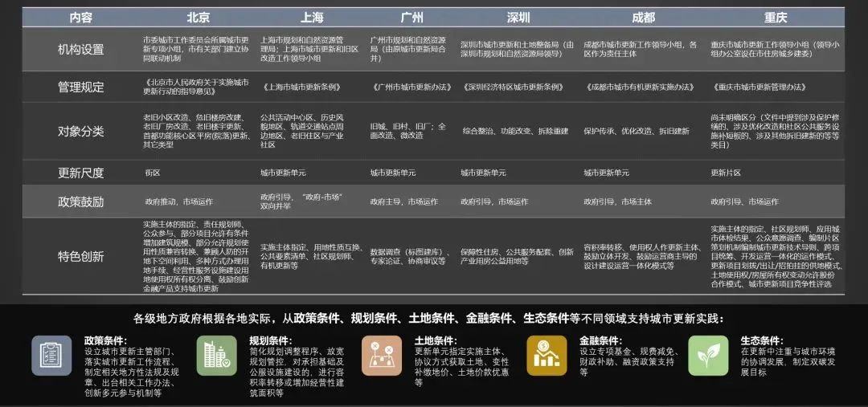Click the green building icon beside 规划条件
This screenshot has height=407, width=868.
pyautogui.click(x=216, y=356)
